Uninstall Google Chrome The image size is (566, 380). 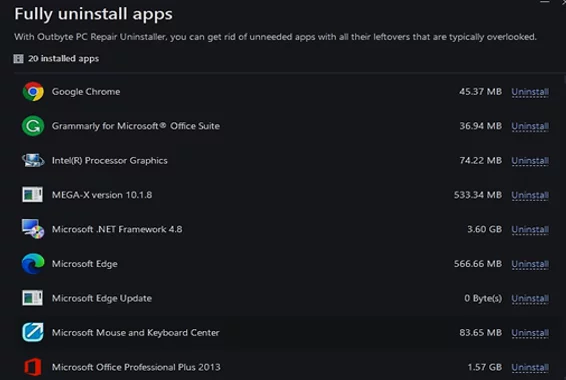click(x=530, y=92)
